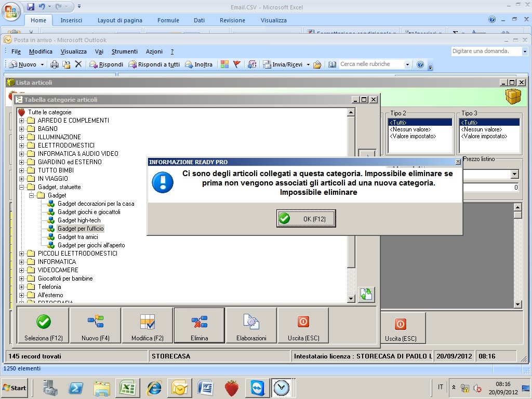
Task: Open TeamViewer taskbar icon
Action: click(257, 388)
